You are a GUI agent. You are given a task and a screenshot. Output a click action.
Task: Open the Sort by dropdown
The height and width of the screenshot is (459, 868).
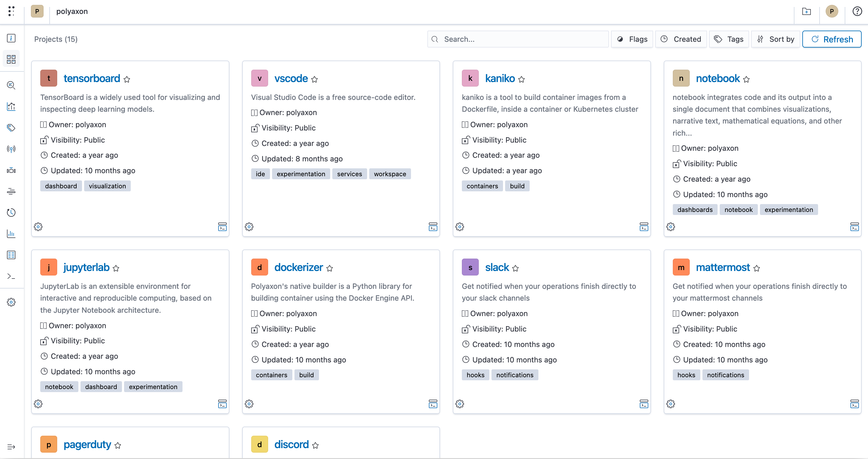click(776, 39)
